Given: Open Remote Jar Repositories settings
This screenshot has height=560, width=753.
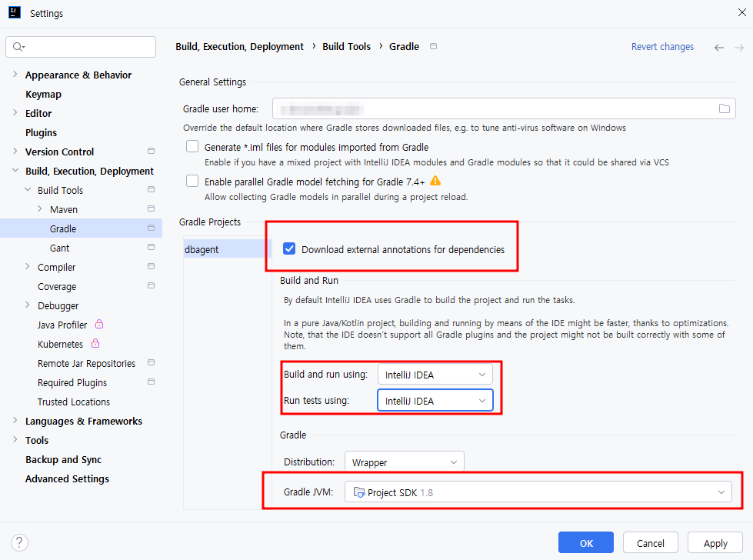Looking at the screenshot, I should click(86, 364).
